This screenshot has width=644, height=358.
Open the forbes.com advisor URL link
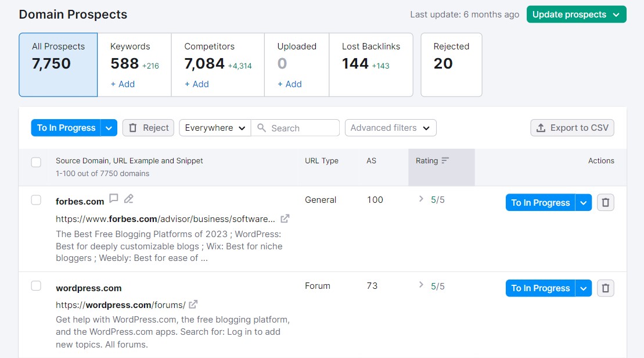tap(166, 219)
